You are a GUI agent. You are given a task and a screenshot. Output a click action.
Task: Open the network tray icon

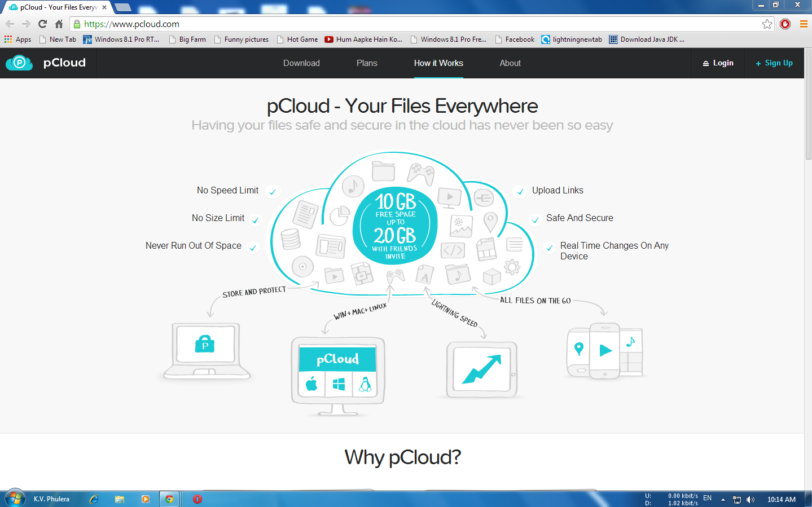coord(737,500)
